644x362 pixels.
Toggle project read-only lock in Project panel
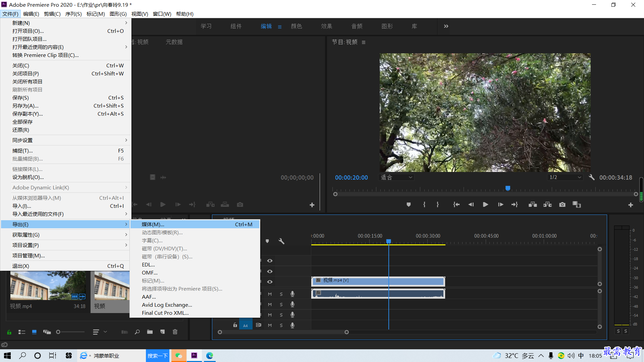[9, 332]
